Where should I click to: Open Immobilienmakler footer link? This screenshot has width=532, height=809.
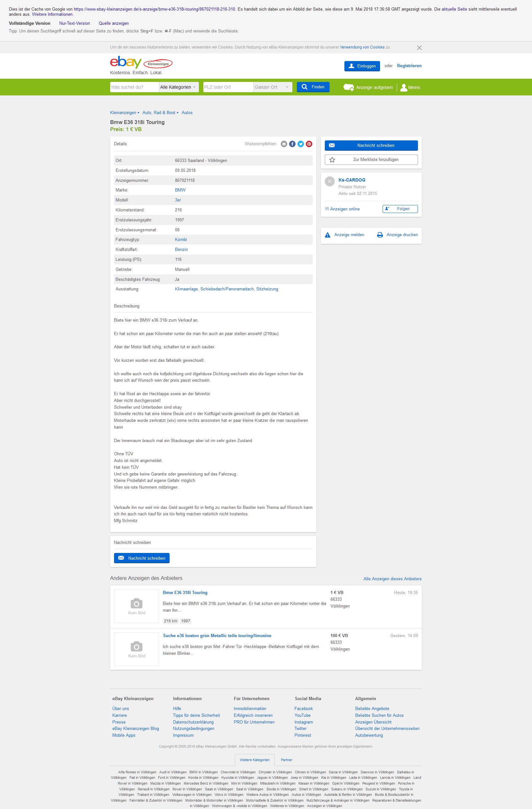point(250,709)
